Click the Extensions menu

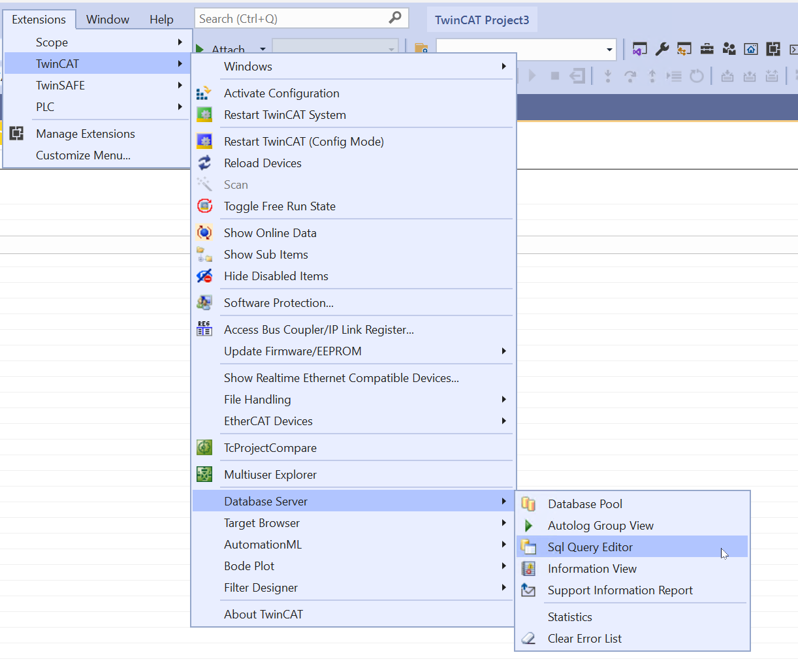click(x=39, y=20)
